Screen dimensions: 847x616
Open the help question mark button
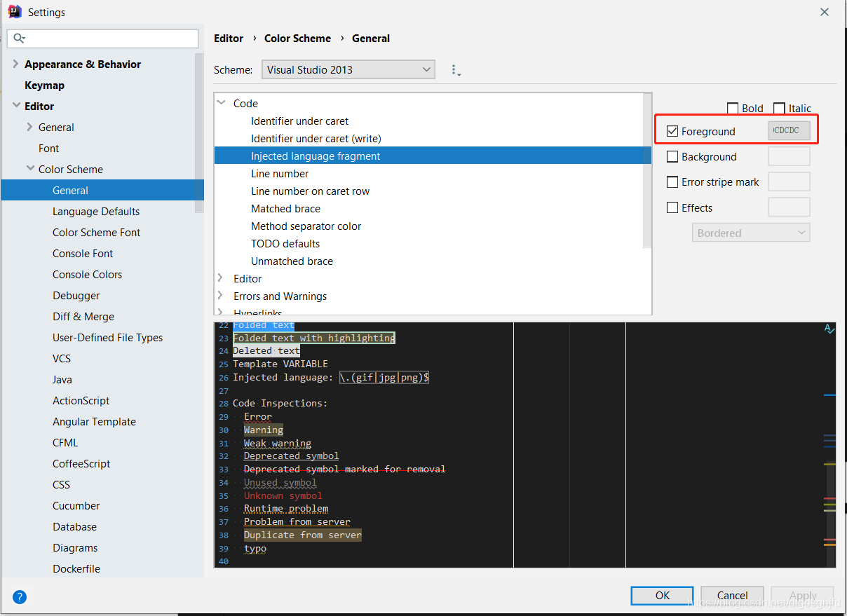coord(20,597)
